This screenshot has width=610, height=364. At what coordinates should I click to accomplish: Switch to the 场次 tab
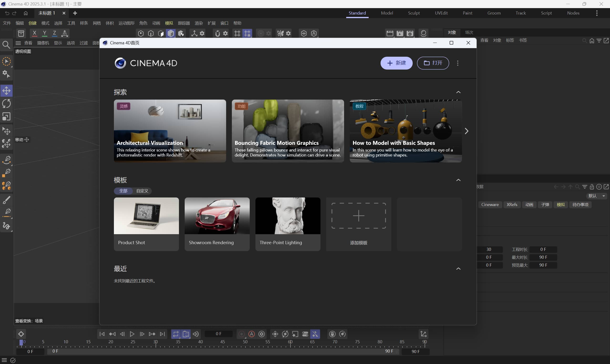coord(469,32)
